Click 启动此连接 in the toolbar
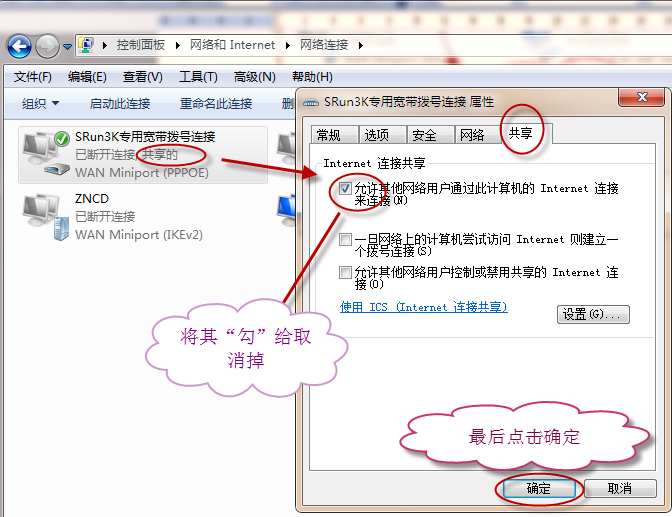Screen dimensions: 672x517 coord(120,103)
